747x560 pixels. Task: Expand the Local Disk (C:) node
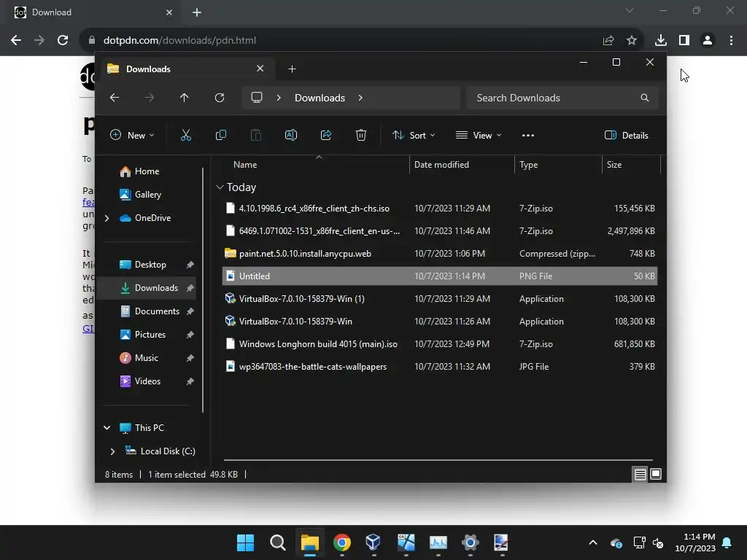(112, 451)
